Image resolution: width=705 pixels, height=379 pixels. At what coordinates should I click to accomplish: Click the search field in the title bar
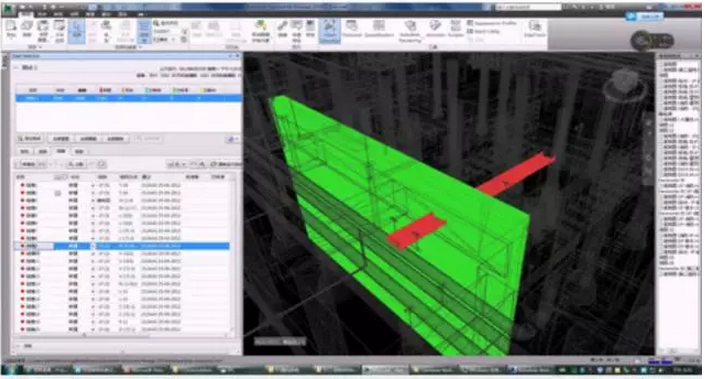528,7
